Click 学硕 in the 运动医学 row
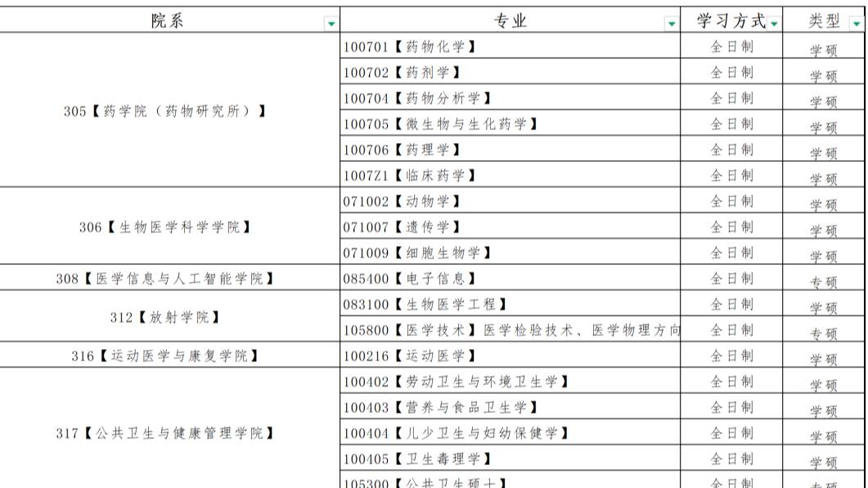868x488 pixels. pyautogui.click(x=824, y=360)
